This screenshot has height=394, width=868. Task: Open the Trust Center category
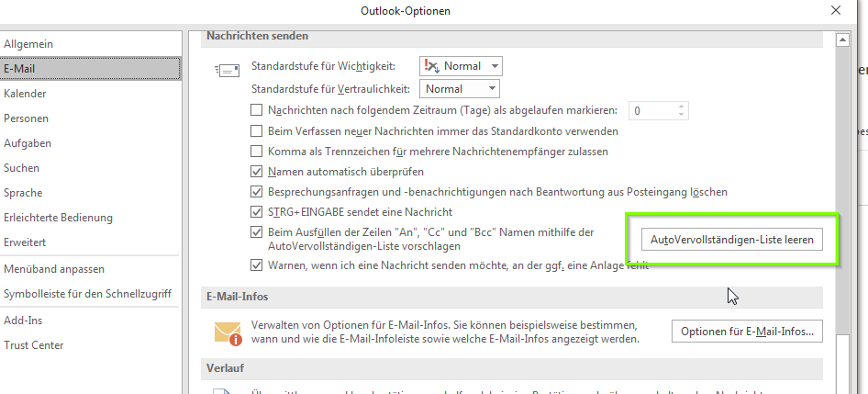[x=90, y=345]
